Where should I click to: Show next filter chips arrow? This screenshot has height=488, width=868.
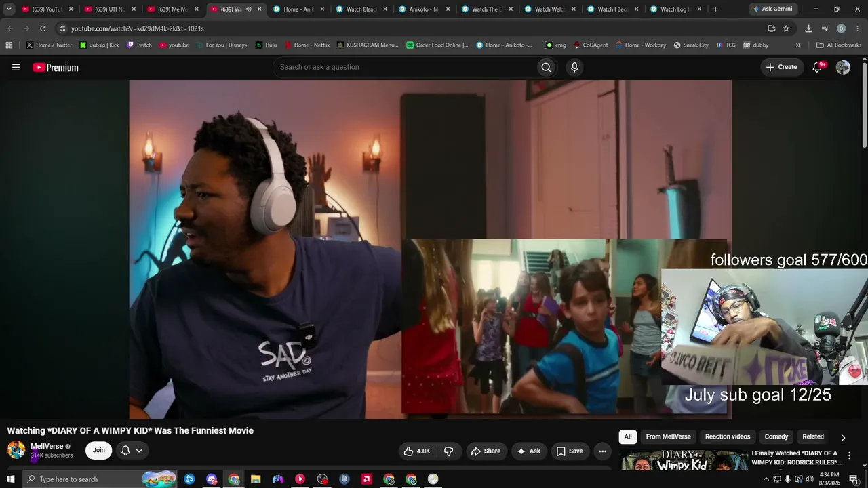(x=843, y=437)
